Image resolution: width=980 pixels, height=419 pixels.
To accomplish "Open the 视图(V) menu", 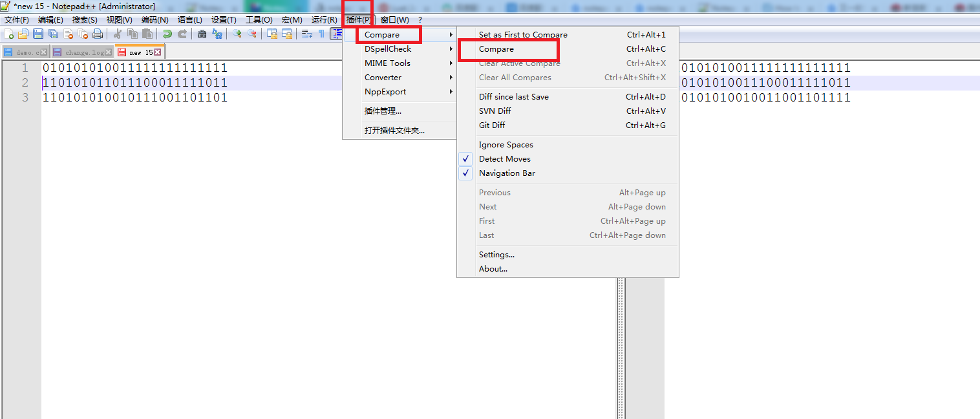I will pos(119,20).
